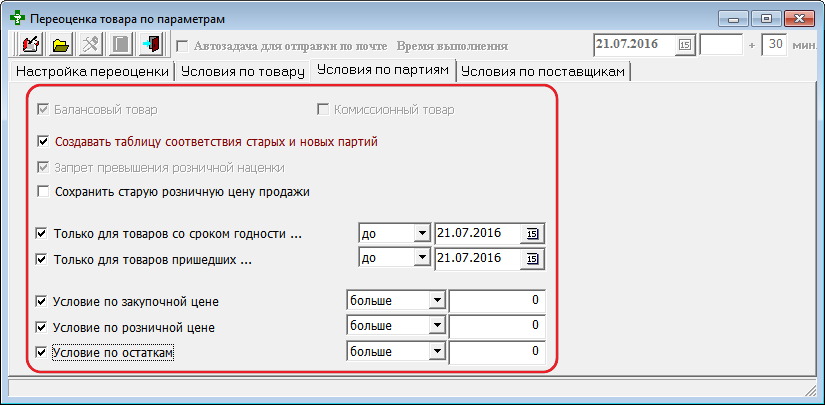Click the yellow open folder toolbar icon

pyautogui.click(x=61, y=45)
